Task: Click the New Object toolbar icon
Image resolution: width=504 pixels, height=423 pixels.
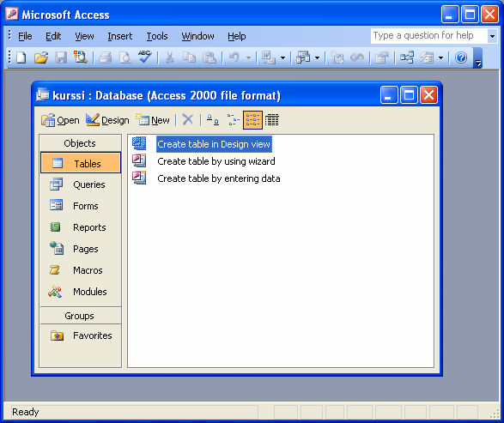Action: coord(427,57)
